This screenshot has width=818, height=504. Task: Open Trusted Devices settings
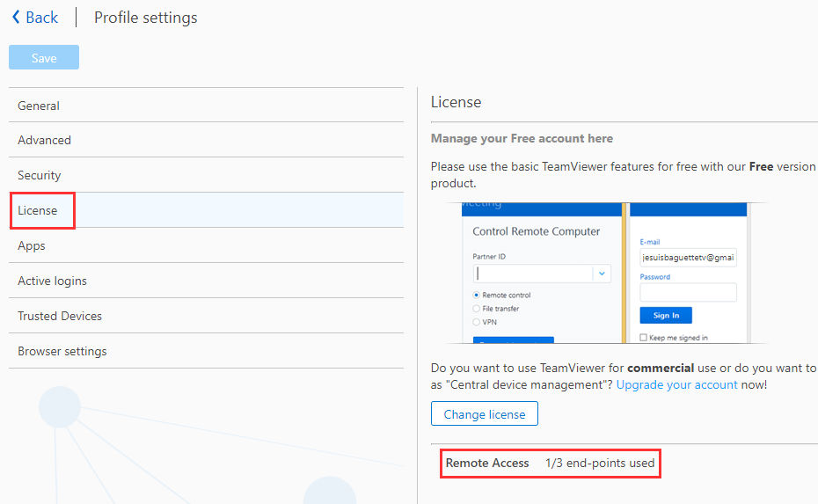coord(206,316)
